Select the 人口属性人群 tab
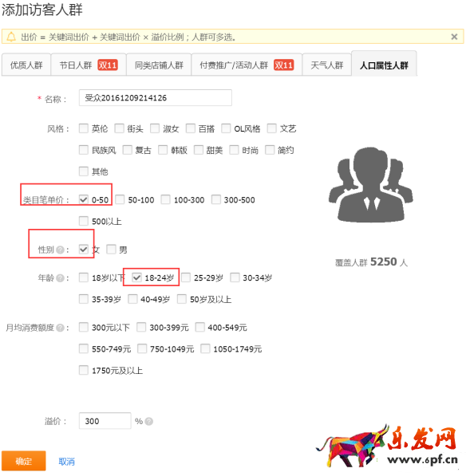Screen dimensions: 466x476 tap(384, 65)
